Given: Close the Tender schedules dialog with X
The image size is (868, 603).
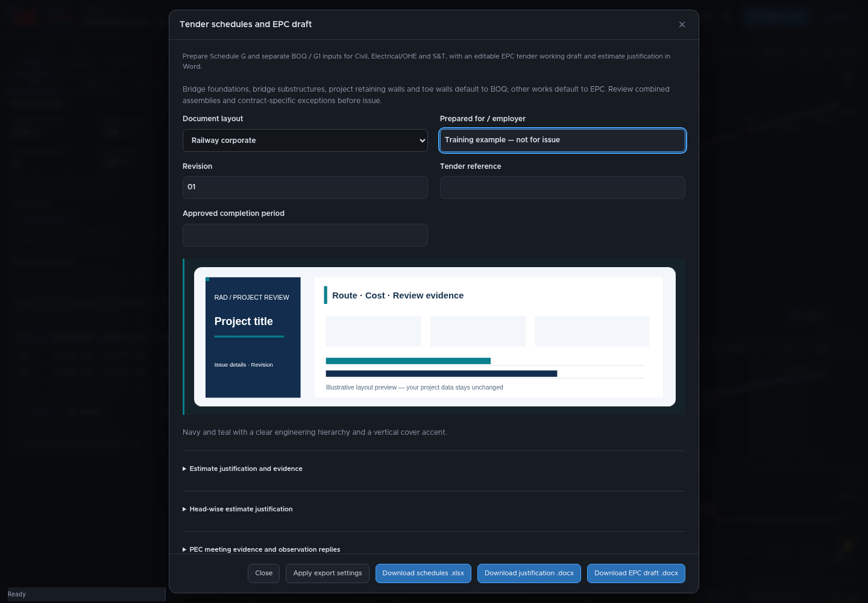Looking at the screenshot, I should tap(682, 25).
